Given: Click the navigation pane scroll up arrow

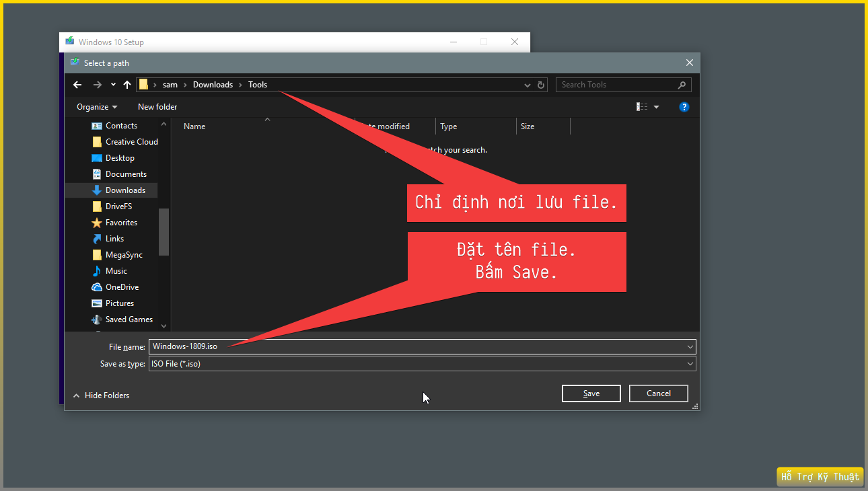Looking at the screenshot, I should pos(164,124).
